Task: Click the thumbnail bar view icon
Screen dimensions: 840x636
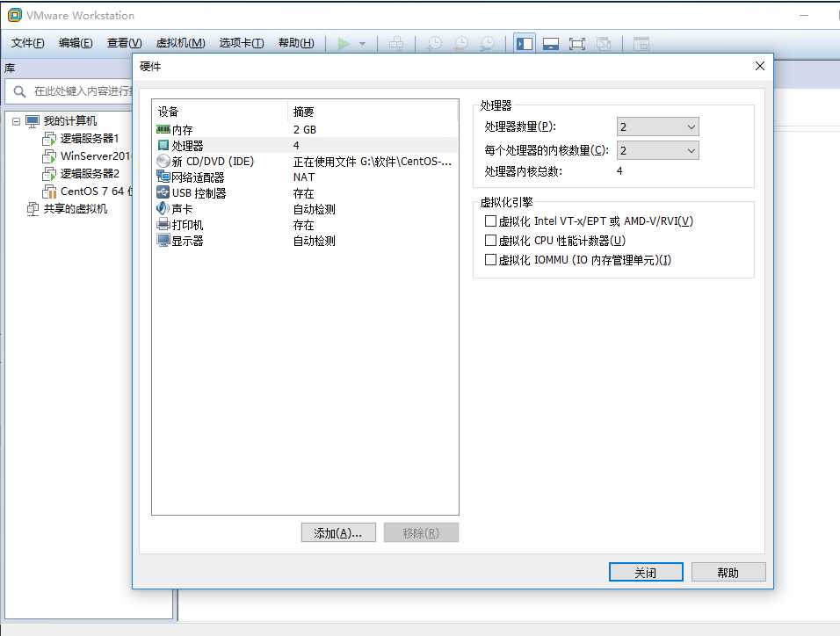Action: pyautogui.click(x=551, y=43)
